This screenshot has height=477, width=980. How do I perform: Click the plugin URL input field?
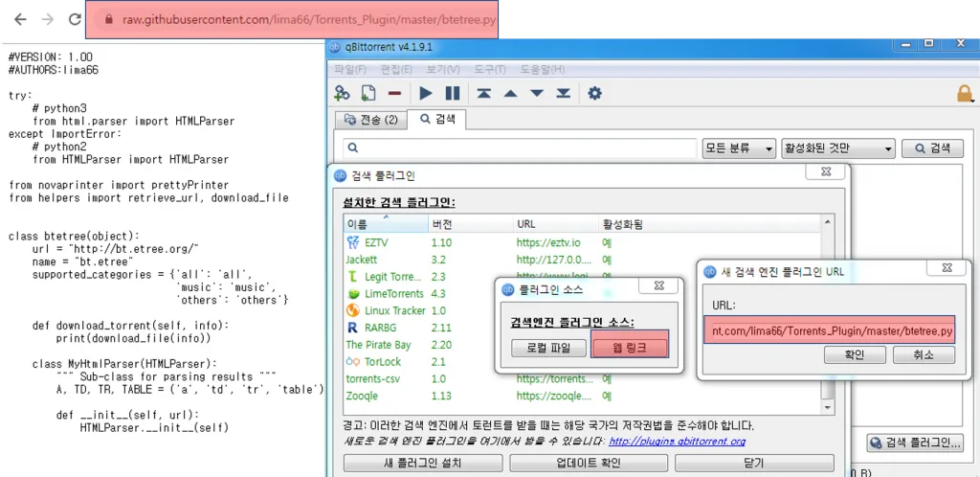[830, 329]
